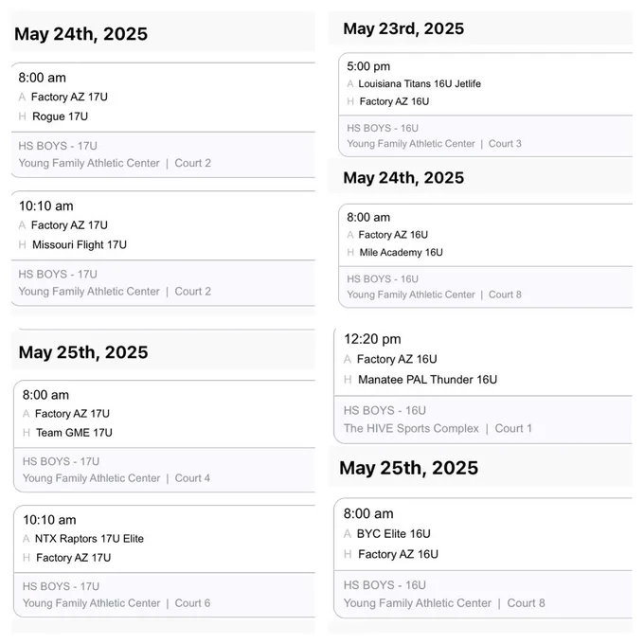This screenshot has width=644, height=644.
Task: Open the Mile Academy 16U team link
Action: 401,252
